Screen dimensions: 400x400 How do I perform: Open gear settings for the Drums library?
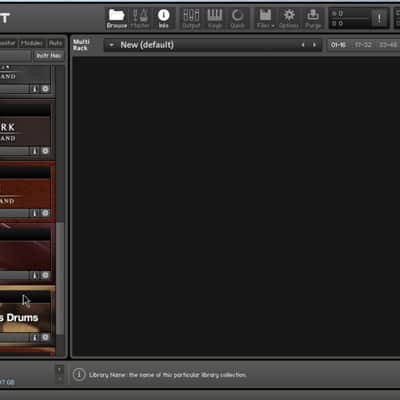click(x=45, y=337)
